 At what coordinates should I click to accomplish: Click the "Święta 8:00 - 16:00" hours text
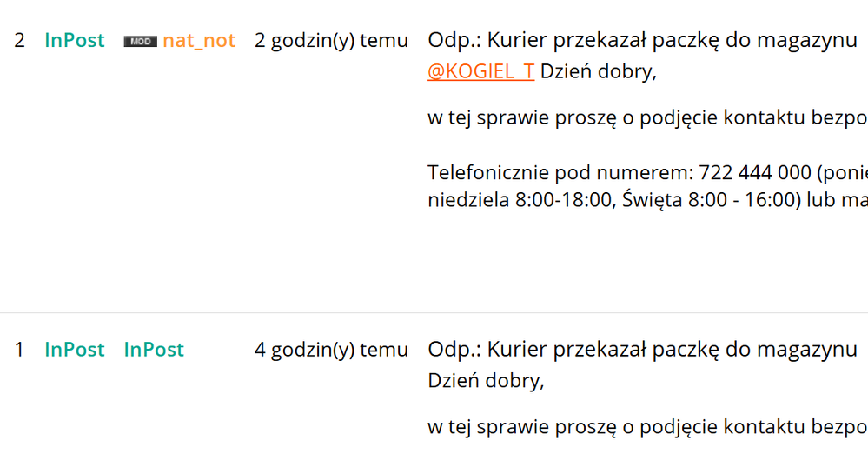pyautogui.click(x=709, y=200)
